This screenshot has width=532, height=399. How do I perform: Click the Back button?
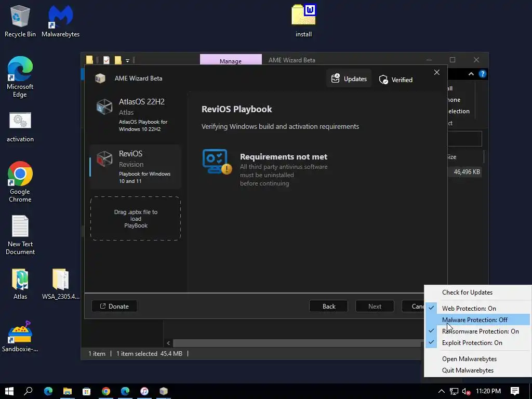tap(328, 307)
